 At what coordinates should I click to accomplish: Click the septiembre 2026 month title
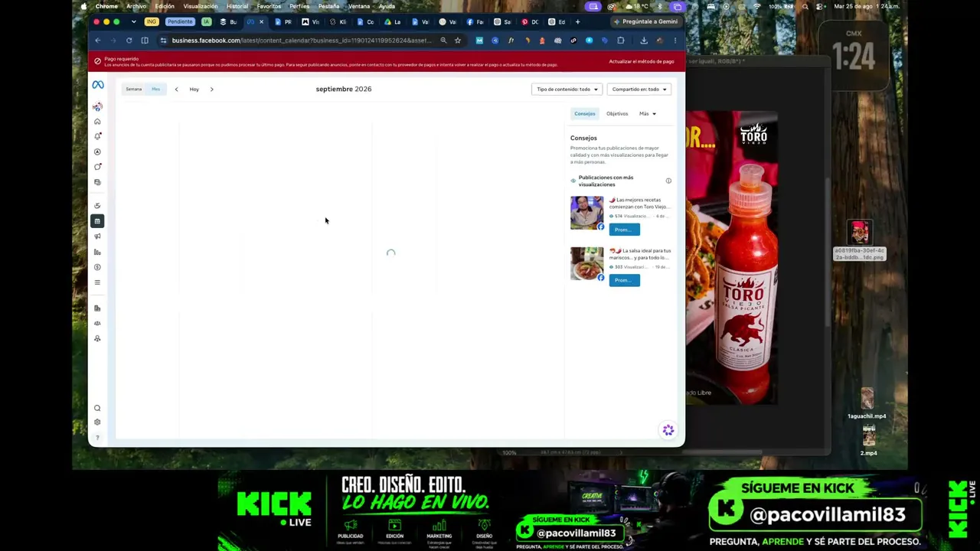click(x=344, y=90)
